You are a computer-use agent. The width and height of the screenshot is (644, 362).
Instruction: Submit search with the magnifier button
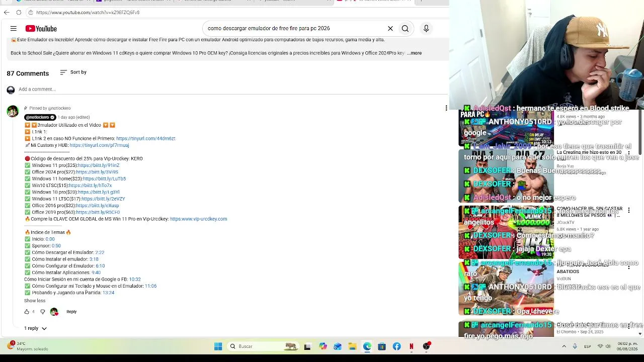[x=405, y=29]
